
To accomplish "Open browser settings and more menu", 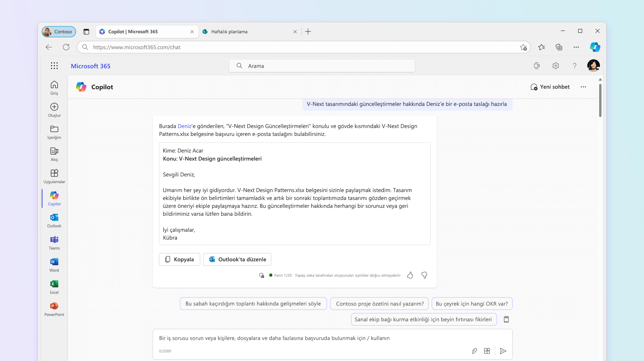I will 576,47.
